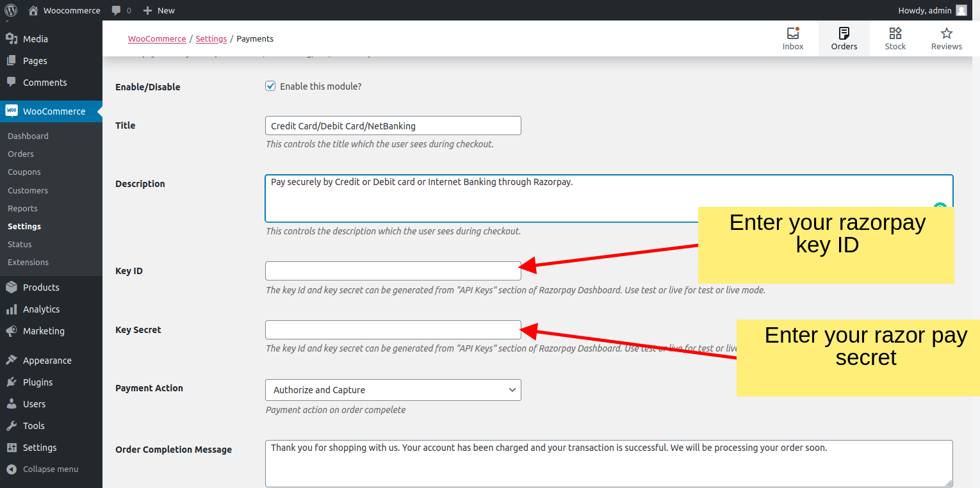Click the Key ID input field
This screenshot has width=980, height=488.
coord(393,271)
